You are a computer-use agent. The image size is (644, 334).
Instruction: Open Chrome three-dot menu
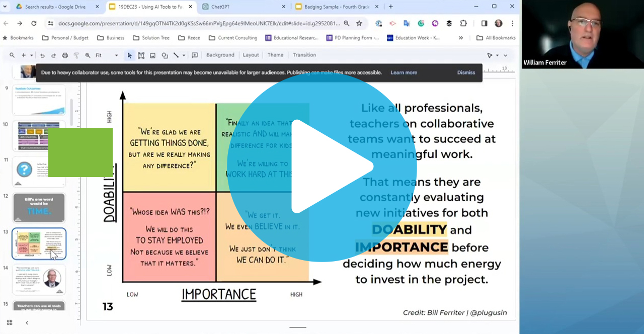[x=512, y=23]
